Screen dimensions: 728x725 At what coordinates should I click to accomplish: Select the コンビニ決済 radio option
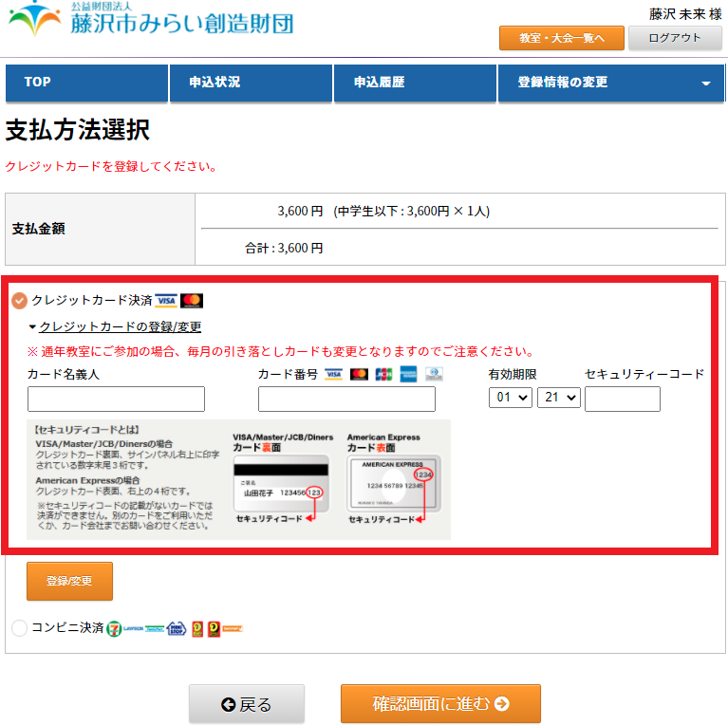tap(20, 628)
